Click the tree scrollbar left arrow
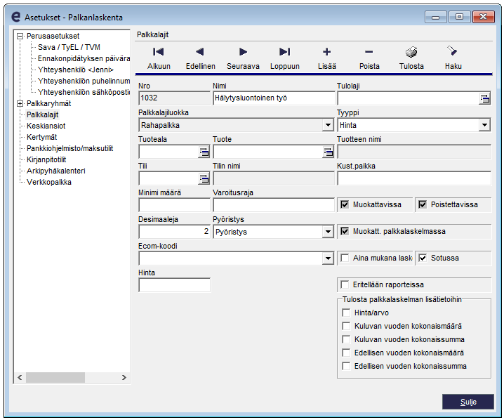Image resolution: width=504 pixels, height=420 pixels. click(20, 378)
